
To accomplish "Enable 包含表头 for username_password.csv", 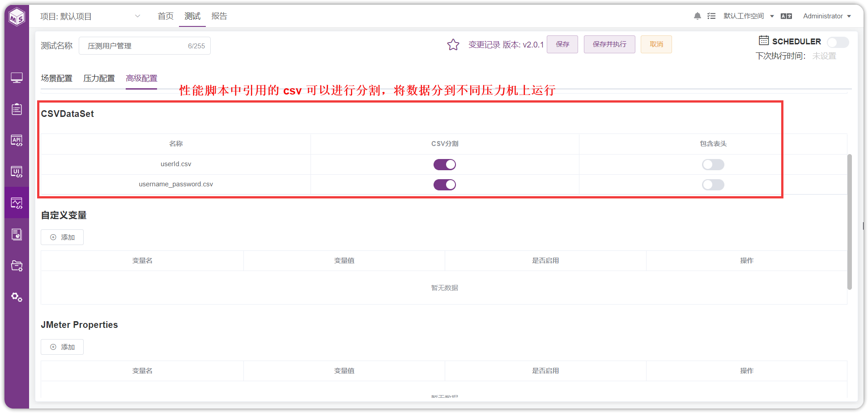I will pyautogui.click(x=713, y=185).
